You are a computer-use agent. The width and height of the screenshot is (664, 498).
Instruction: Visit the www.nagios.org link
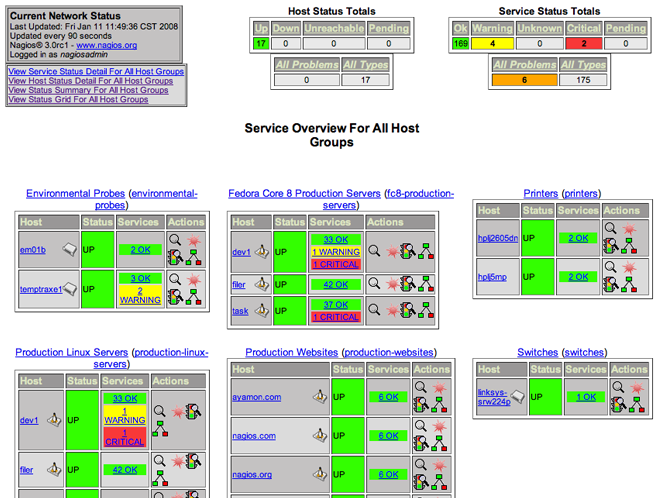107,46
